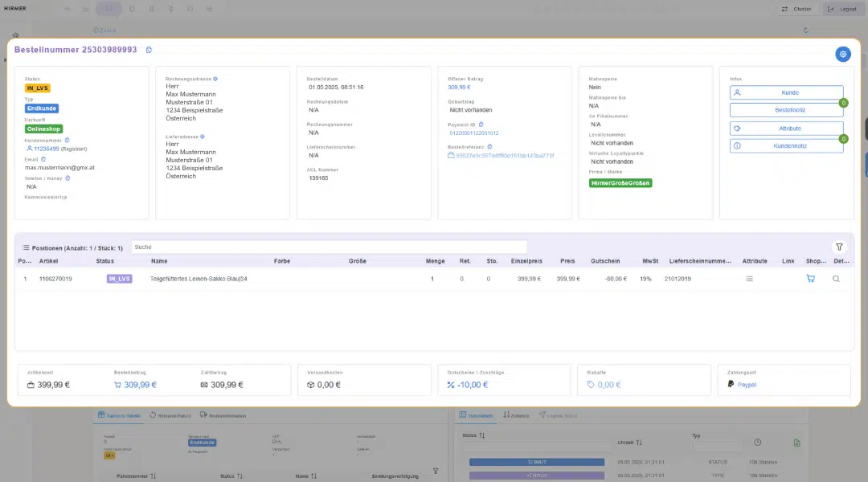868x482 pixels.
Task: Open the Kundennotiz button
Action: coord(786,146)
